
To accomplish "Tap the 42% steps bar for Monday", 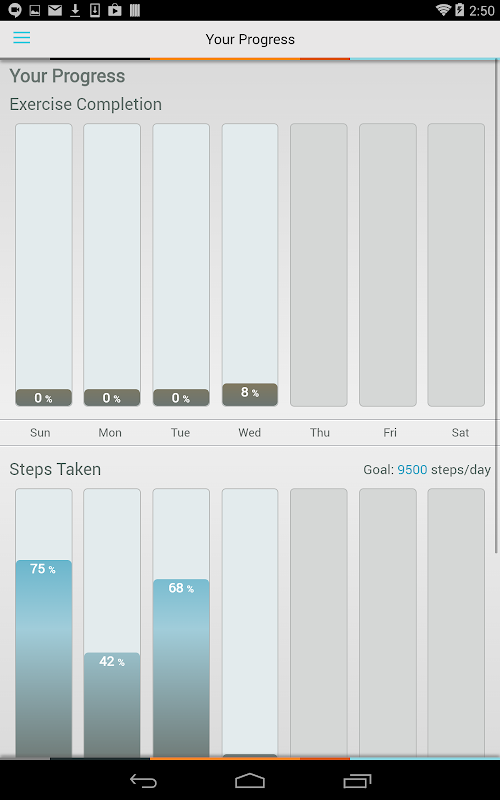I will pos(112,705).
